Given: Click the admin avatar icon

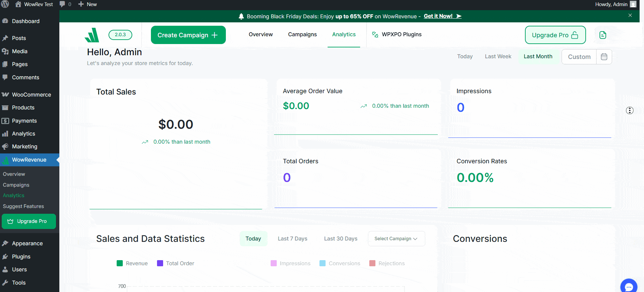Looking at the screenshot, I should (x=633, y=4).
